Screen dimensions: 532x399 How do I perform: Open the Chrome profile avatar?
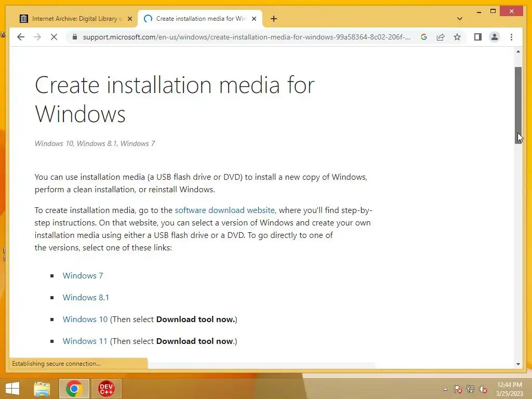tap(495, 37)
